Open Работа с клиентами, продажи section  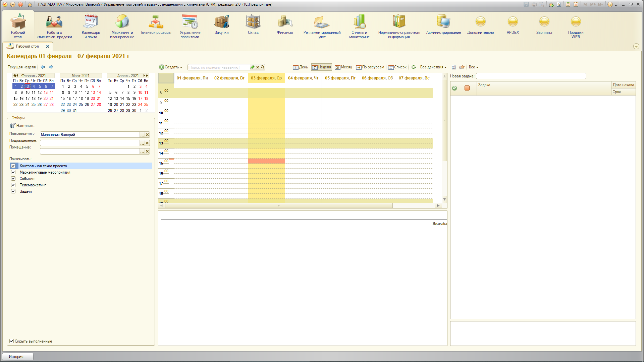(54, 26)
